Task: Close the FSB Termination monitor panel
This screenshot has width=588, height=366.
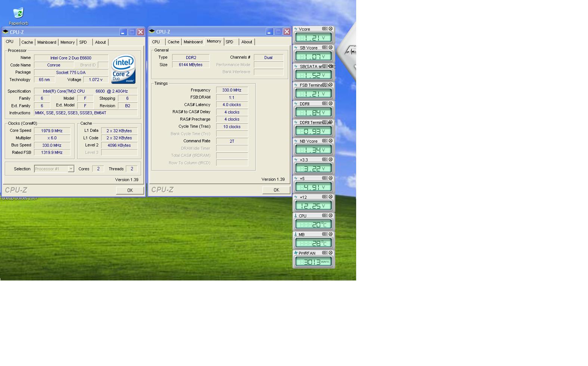Action: [330, 85]
